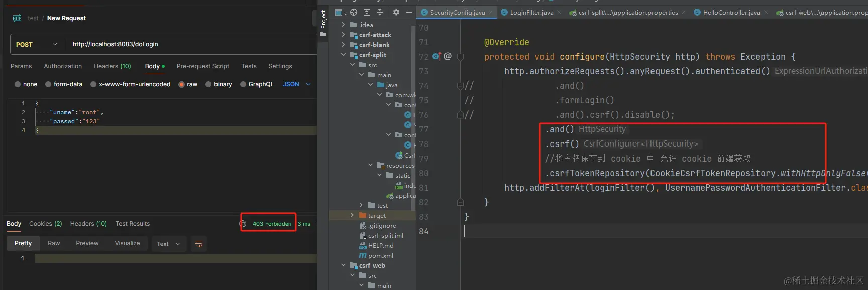Collapse the static folder in tree
Screen dimensions: 868x290
(380, 175)
